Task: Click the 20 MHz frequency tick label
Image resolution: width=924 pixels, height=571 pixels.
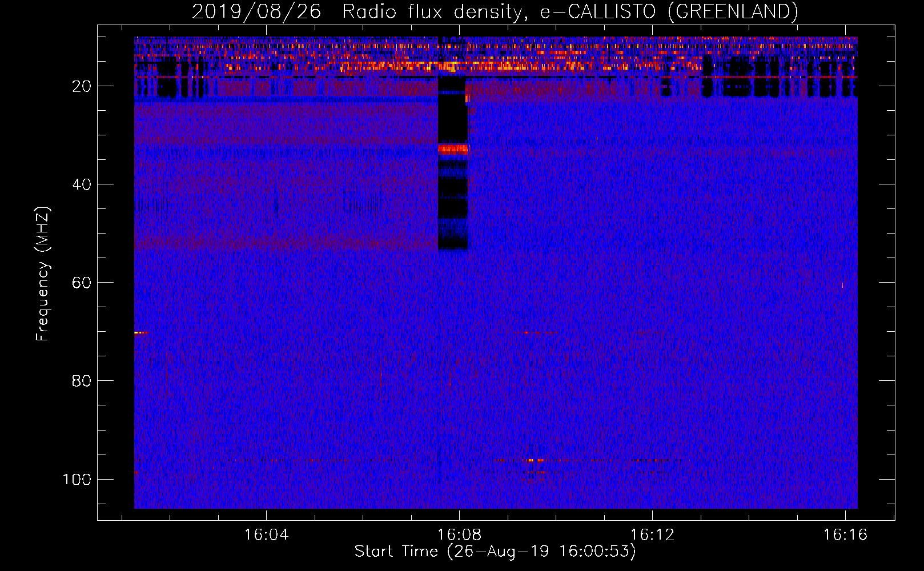Action: 82,86
